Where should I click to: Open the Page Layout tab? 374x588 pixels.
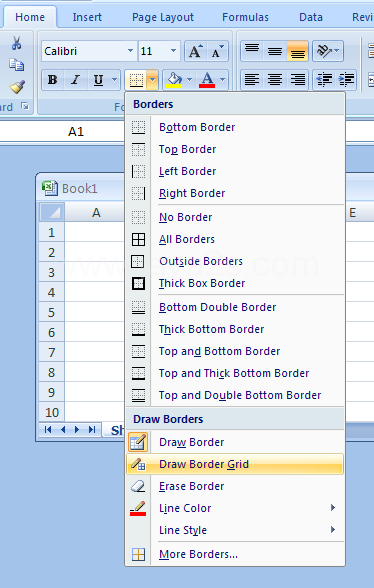point(163,17)
